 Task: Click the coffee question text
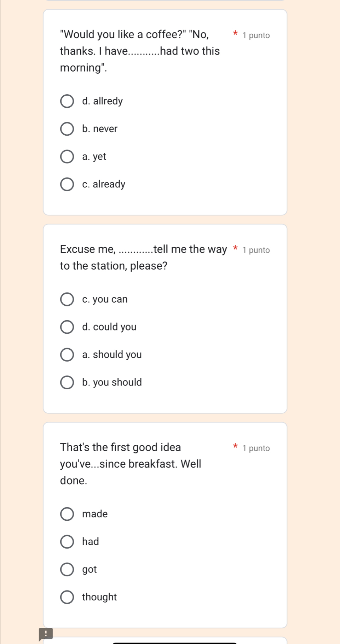140,51
